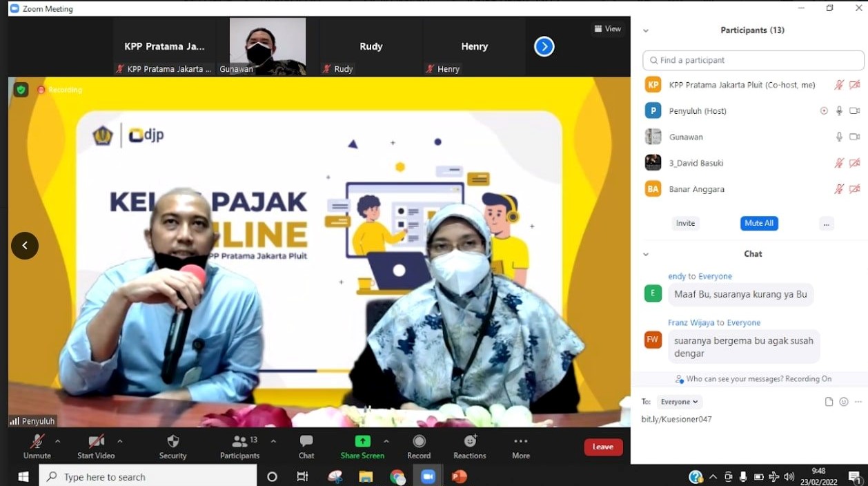868x486 pixels.
Task: Open the Chat bubble icon
Action: click(306, 442)
